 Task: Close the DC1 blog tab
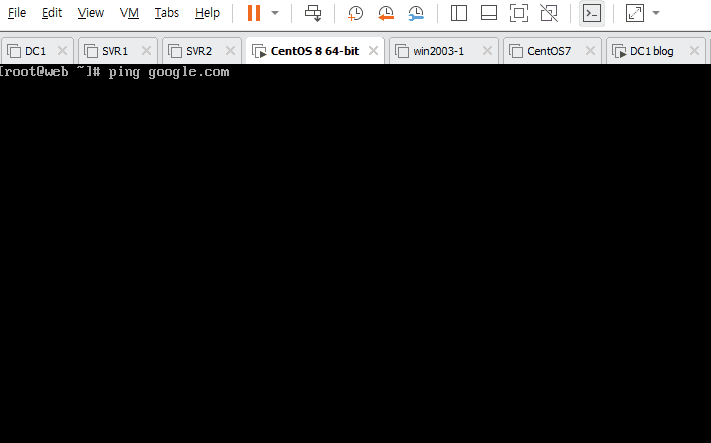pos(694,51)
